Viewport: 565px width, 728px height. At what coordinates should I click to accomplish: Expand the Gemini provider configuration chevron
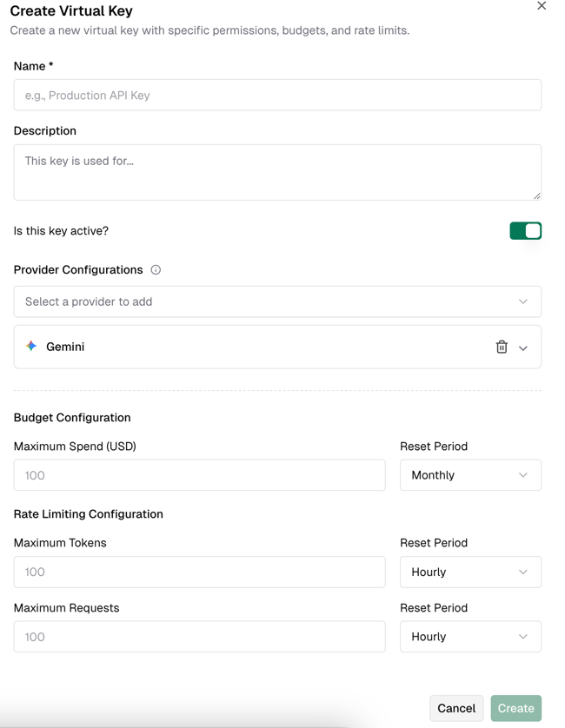tap(523, 347)
